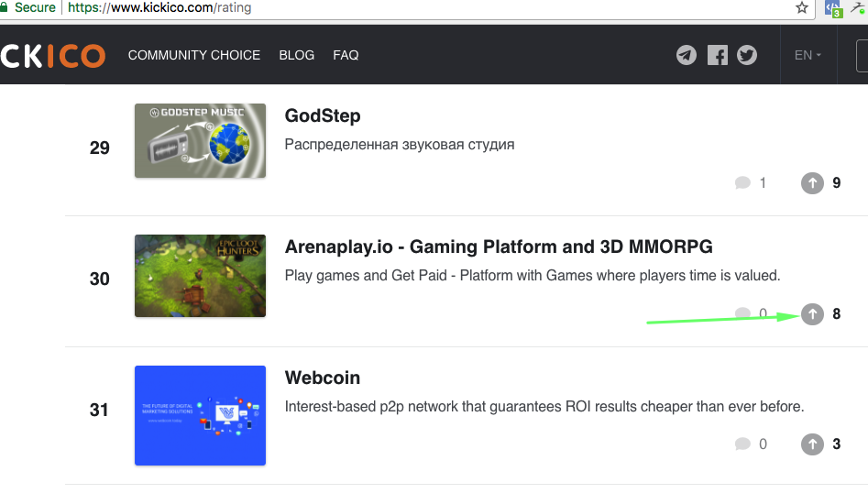Image resolution: width=868 pixels, height=504 pixels.
Task: Go to the Blog page
Action: [x=297, y=55]
